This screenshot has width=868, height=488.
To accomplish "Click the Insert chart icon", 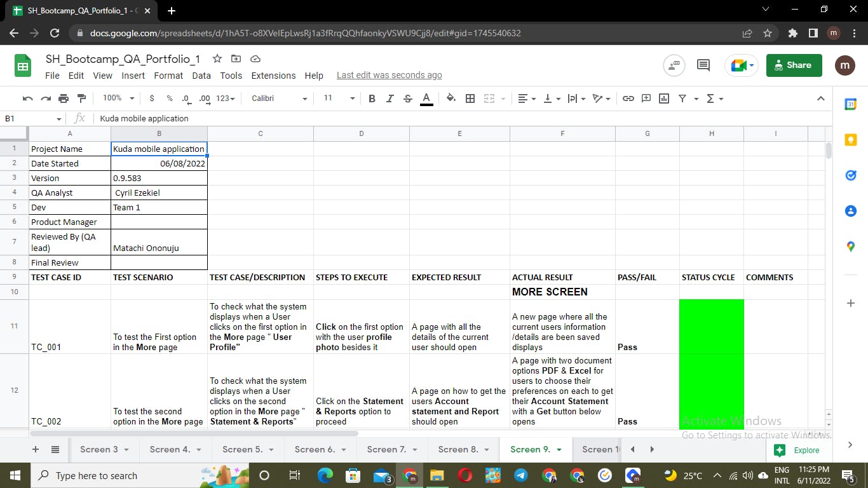I will (x=664, y=98).
